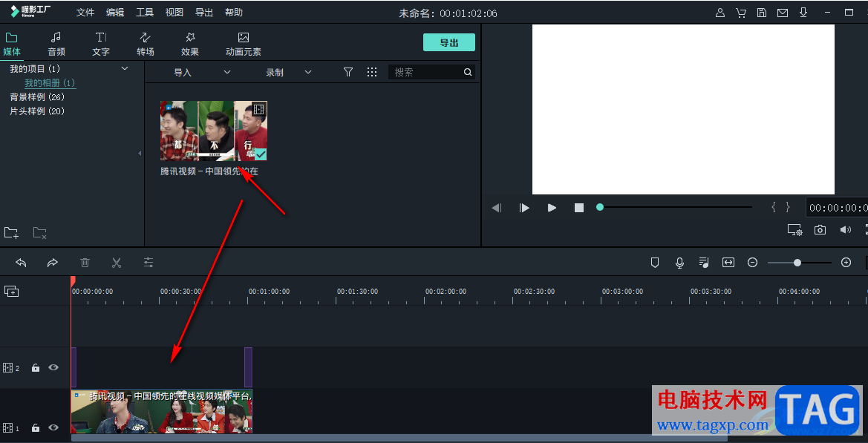The height and width of the screenshot is (443, 868).
Task: Click the preview progress slider handle
Action: click(599, 207)
